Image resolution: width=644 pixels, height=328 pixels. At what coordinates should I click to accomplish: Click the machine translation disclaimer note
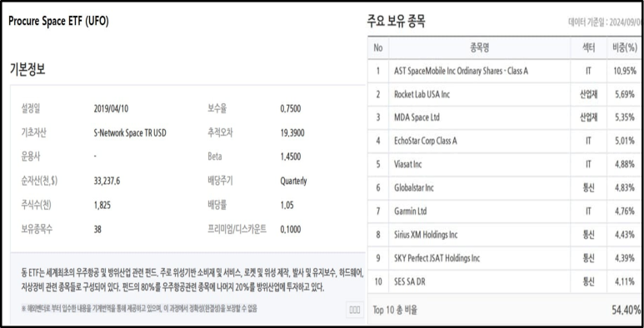pyautogui.click(x=139, y=309)
